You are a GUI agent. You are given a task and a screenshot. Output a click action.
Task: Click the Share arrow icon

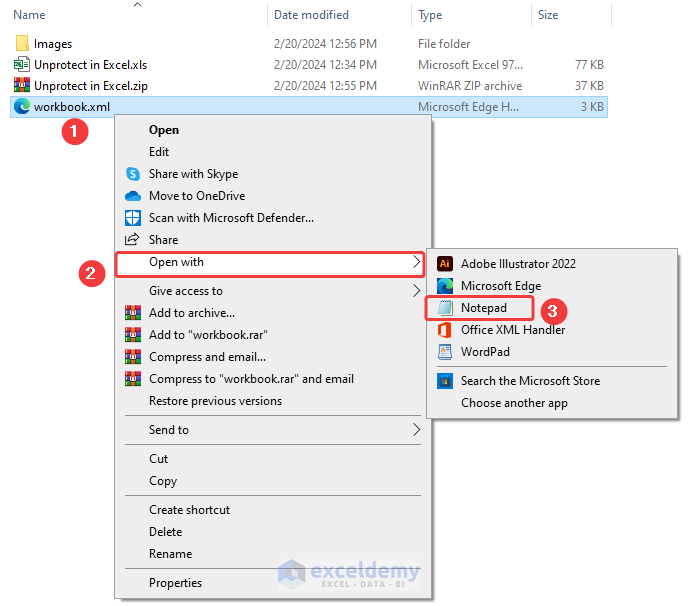pos(132,239)
